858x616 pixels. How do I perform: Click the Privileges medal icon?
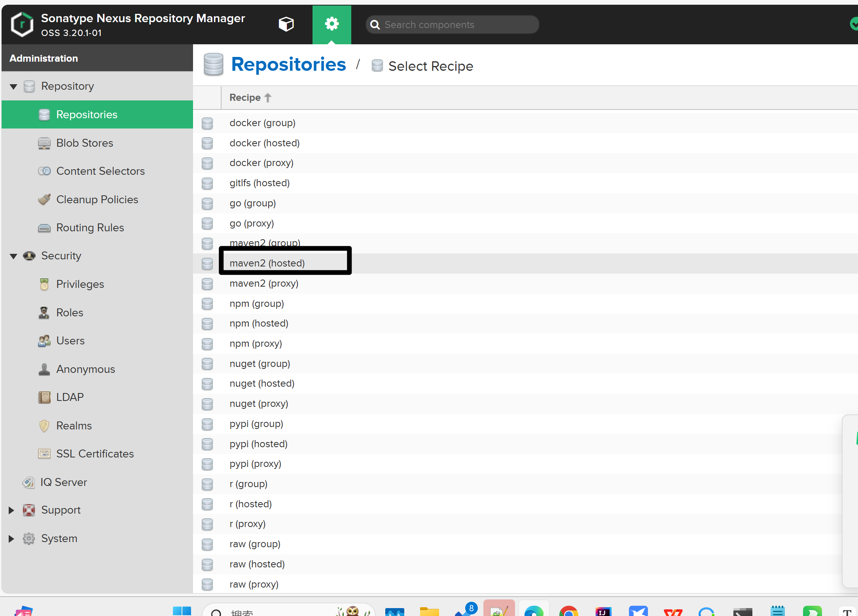tap(44, 284)
